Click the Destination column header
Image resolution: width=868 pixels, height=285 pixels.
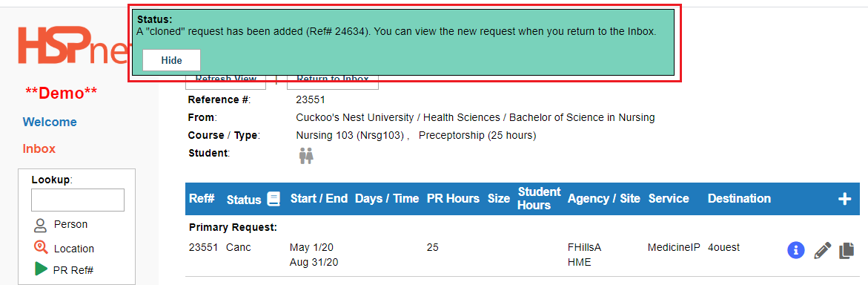click(x=739, y=198)
